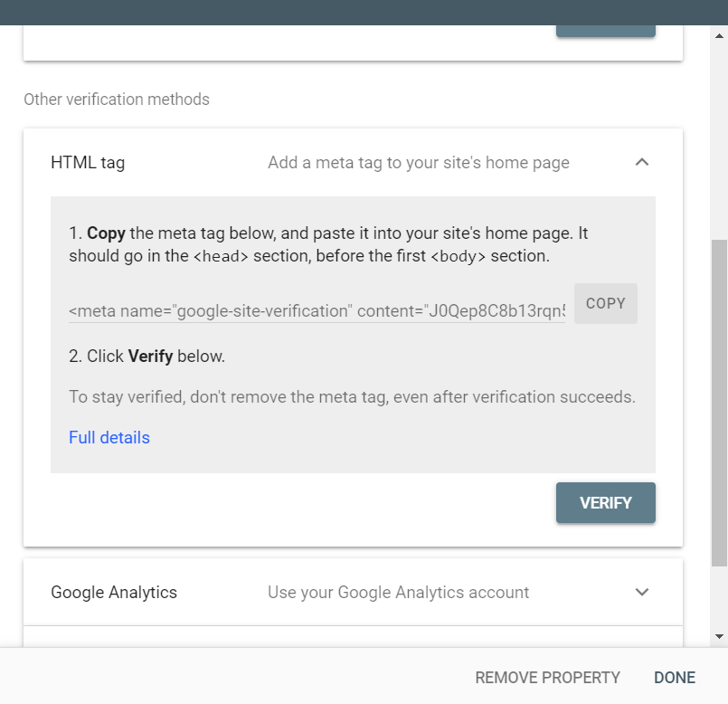The width and height of the screenshot is (728, 704).
Task: Click the DONE button
Action: point(675,678)
